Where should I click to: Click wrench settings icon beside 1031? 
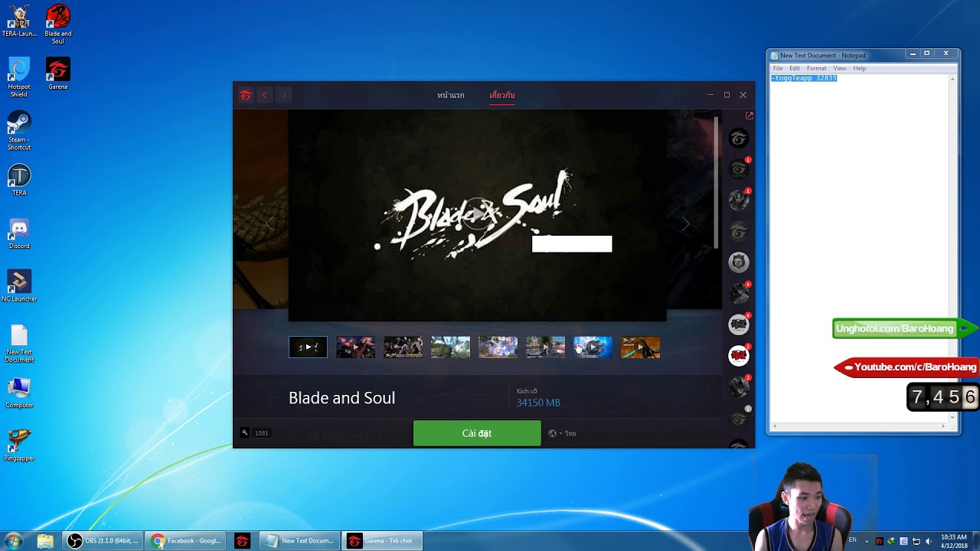tap(244, 433)
